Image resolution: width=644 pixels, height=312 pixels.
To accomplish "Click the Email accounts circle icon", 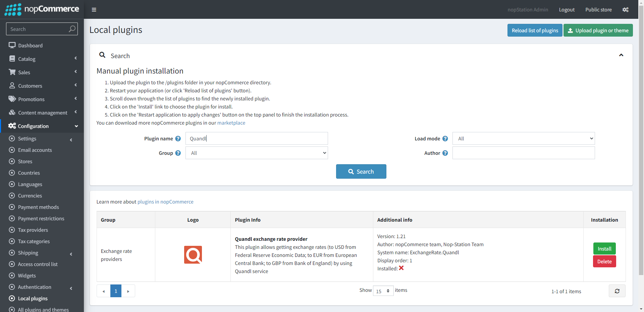I will pos(12,150).
